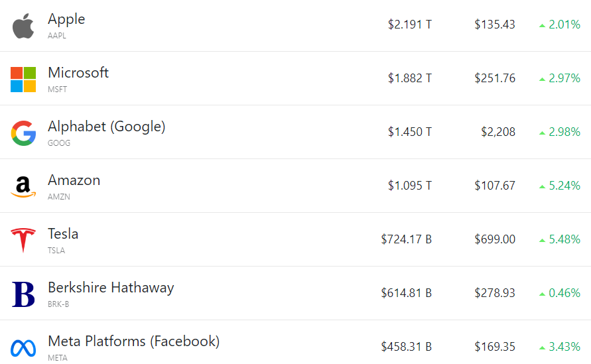
Task: Click the green arrow beside 5.48%
Action: coord(543,240)
